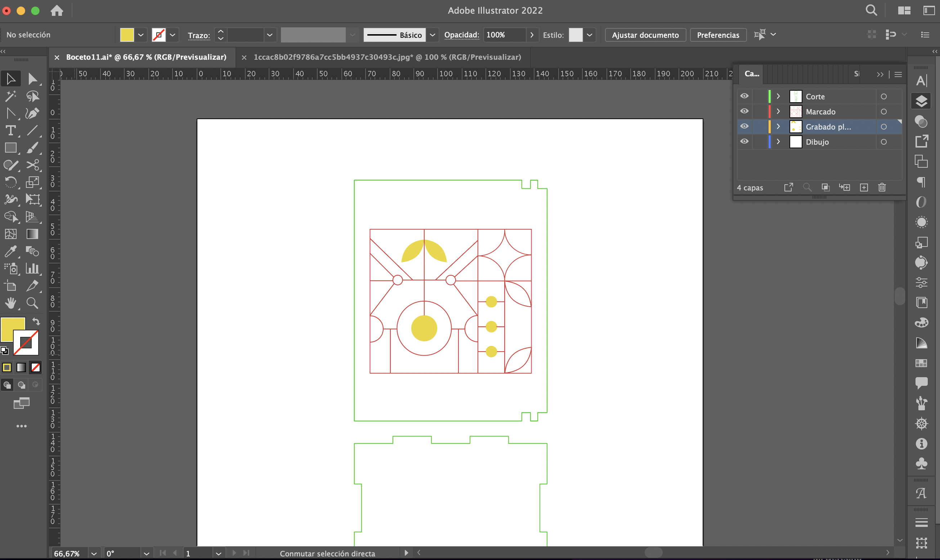Select the Zoom tool in toolbar
This screenshot has height=560, width=940.
pyautogui.click(x=32, y=303)
